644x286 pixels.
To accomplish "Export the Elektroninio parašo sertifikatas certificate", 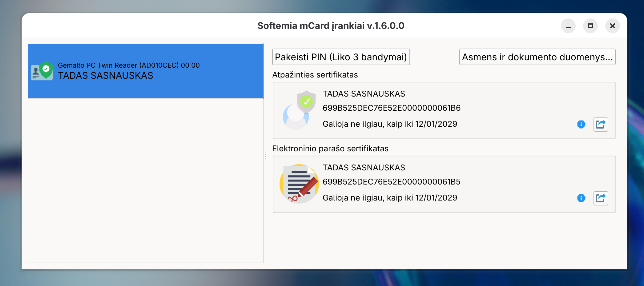I will [x=601, y=198].
